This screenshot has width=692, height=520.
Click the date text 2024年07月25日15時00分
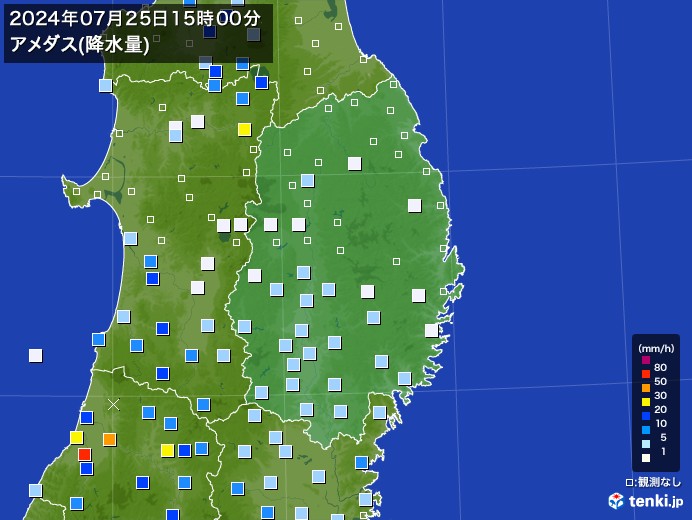pos(135,19)
